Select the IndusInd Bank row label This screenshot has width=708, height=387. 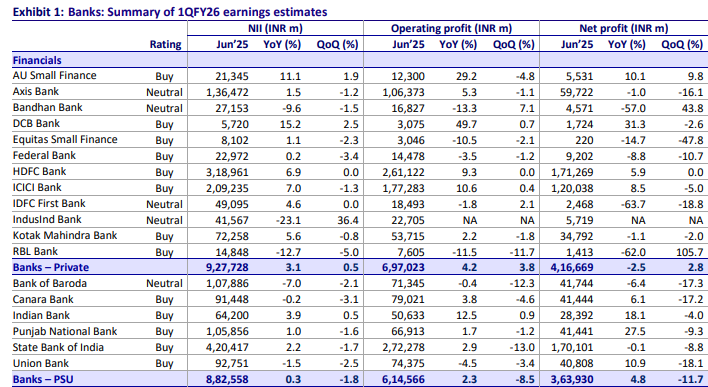click(x=47, y=219)
